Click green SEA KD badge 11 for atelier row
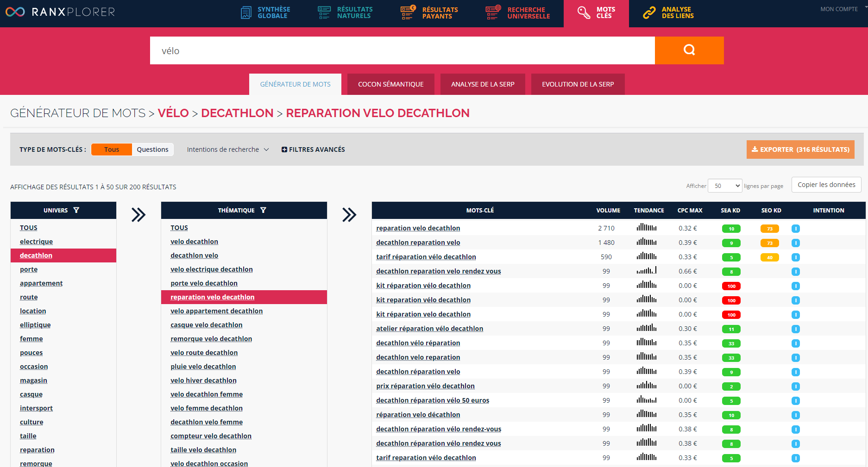Image resolution: width=868 pixels, height=467 pixels. (x=731, y=329)
